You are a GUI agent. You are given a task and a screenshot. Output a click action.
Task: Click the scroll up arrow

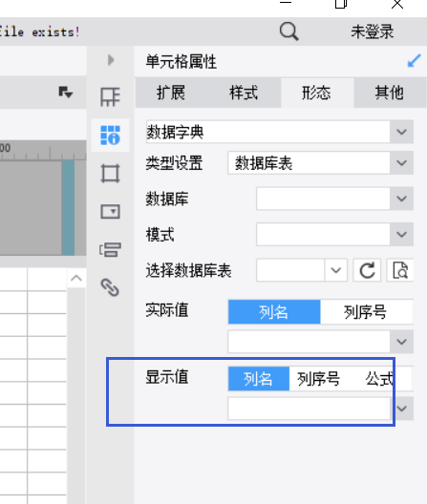(x=76, y=278)
